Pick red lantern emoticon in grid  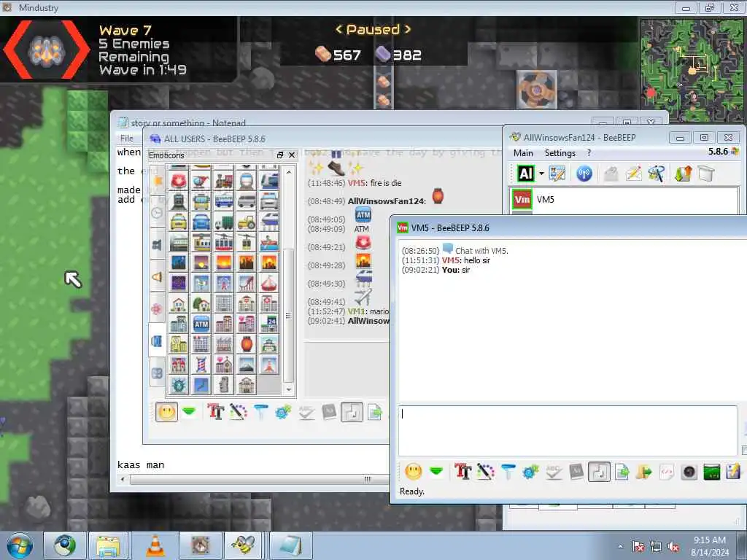[247, 344]
